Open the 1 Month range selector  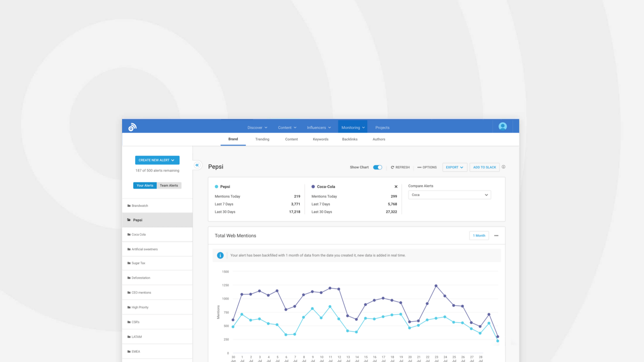pos(479,236)
